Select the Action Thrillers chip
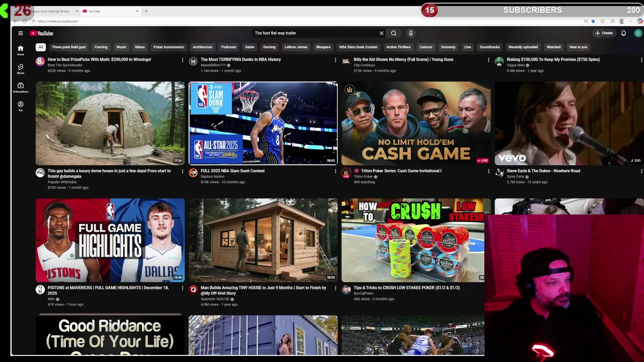 click(398, 47)
